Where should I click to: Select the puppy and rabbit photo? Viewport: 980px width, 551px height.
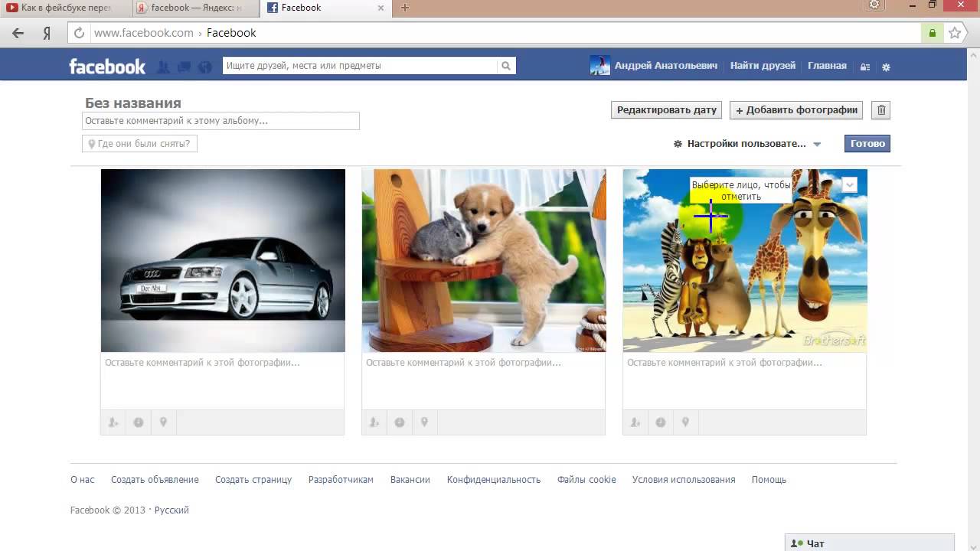(484, 260)
